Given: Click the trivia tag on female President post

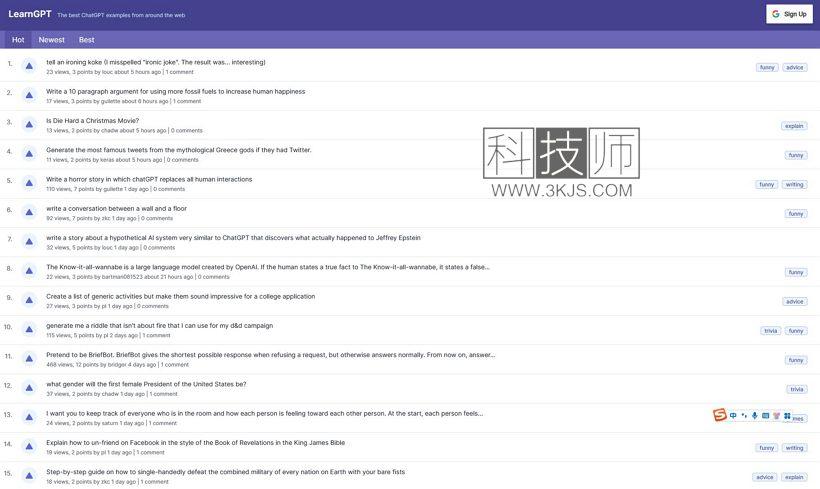Looking at the screenshot, I should click(x=797, y=390).
